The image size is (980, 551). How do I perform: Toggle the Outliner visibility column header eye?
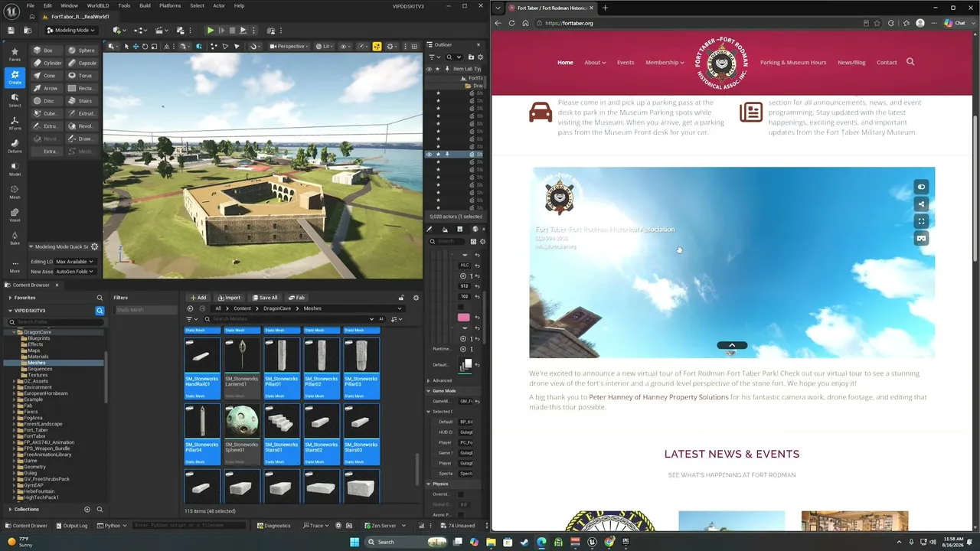(429, 69)
